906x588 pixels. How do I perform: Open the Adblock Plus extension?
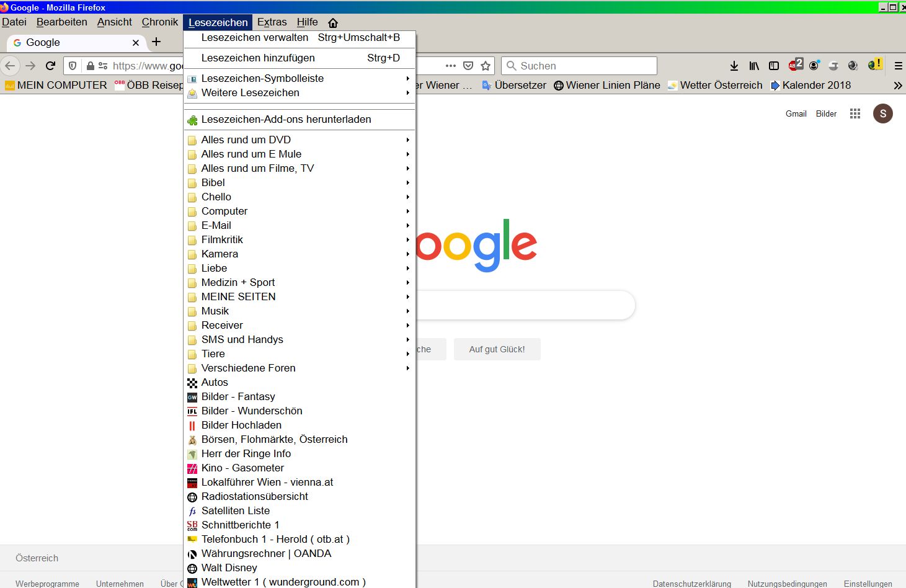click(x=796, y=65)
